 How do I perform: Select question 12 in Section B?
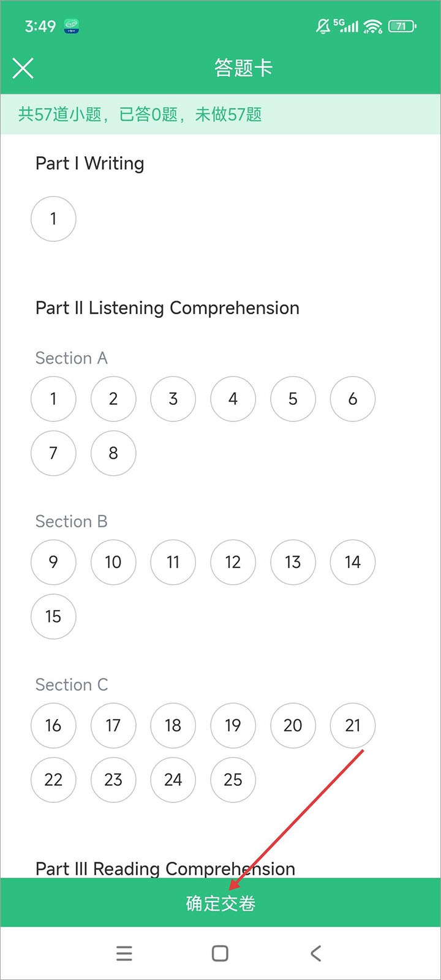tap(233, 562)
